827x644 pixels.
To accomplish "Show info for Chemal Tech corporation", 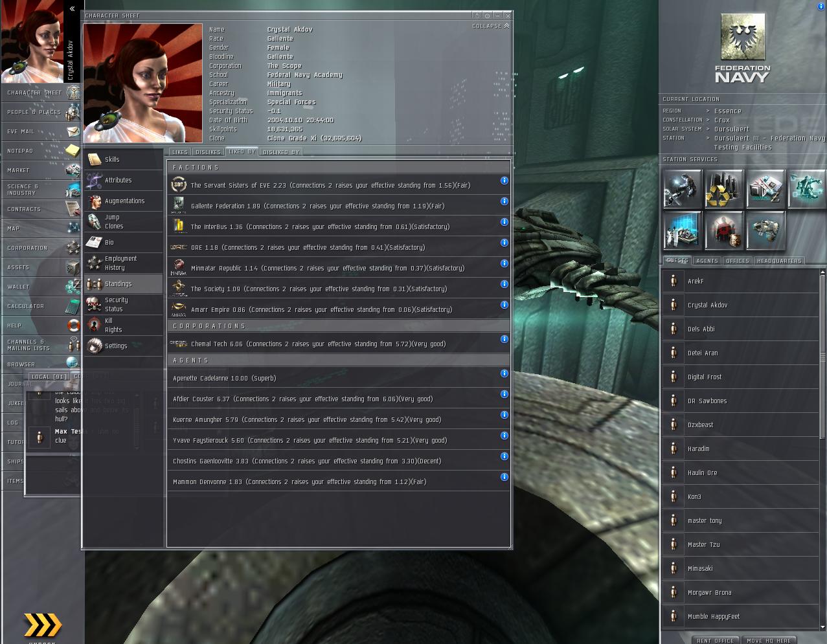I will 504,339.
